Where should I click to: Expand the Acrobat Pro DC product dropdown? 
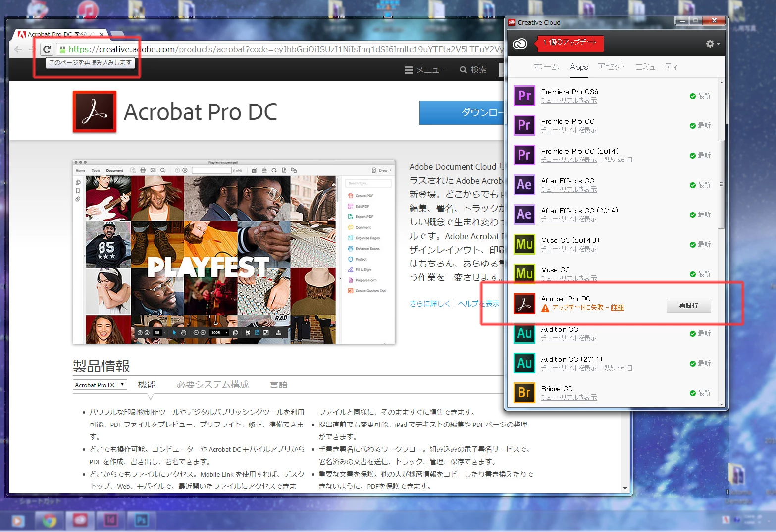click(100, 385)
